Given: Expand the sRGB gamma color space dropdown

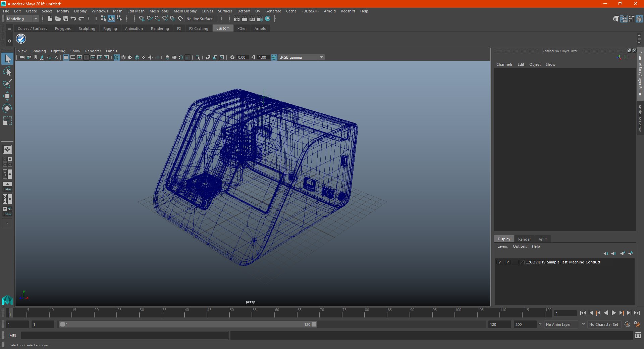Looking at the screenshot, I should coord(321,57).
